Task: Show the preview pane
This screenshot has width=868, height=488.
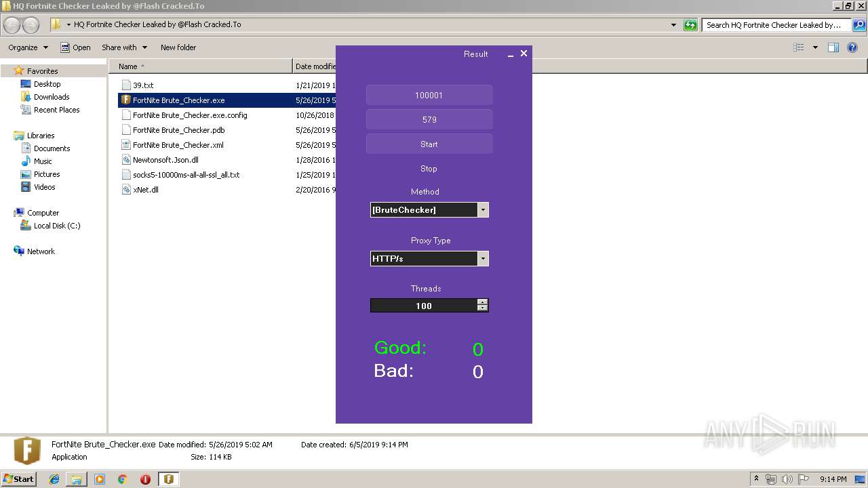Action: 833,47
